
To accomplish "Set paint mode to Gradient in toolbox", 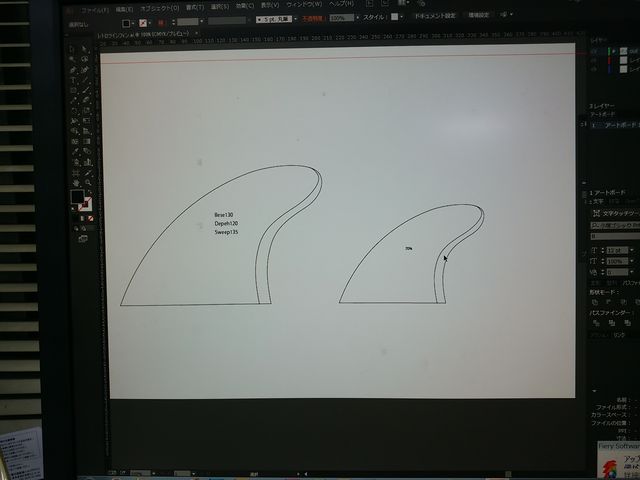I will (83, 219).
